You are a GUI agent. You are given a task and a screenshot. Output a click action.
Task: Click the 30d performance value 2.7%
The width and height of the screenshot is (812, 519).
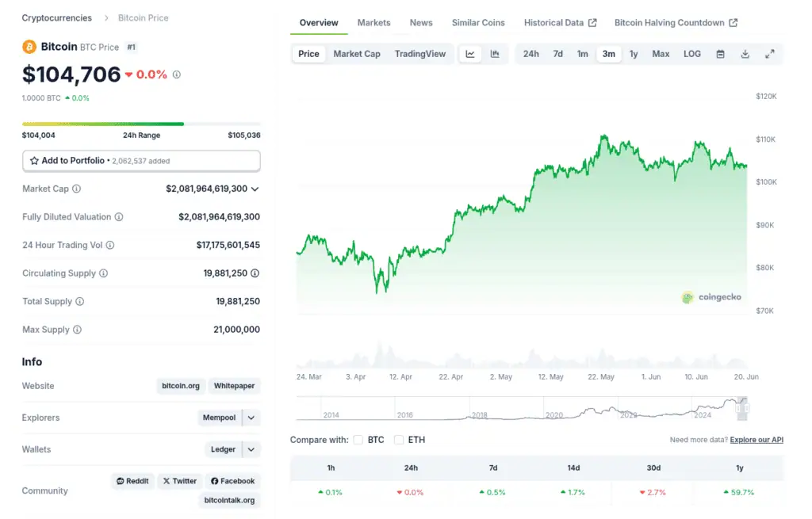tap(653, 493)
